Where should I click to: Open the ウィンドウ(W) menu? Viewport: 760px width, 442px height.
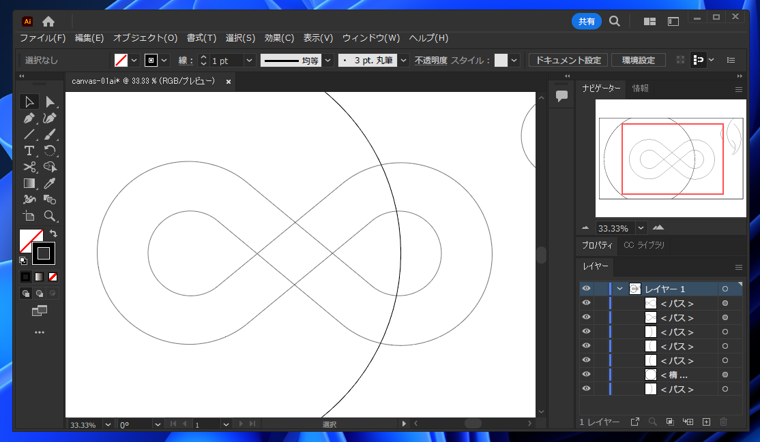pyautogui.click(x=371, y=38)
